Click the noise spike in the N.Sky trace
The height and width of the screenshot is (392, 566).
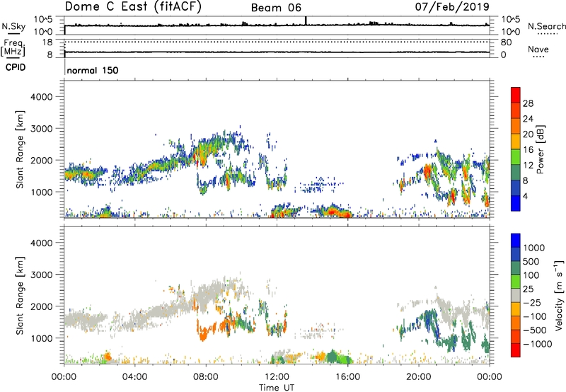[x=306, y=21]
